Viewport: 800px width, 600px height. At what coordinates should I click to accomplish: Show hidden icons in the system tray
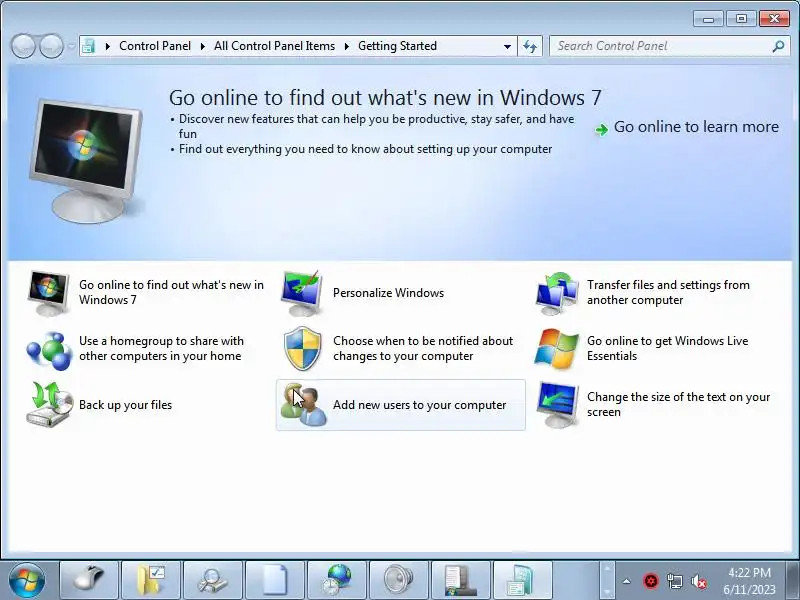point(627,581)
